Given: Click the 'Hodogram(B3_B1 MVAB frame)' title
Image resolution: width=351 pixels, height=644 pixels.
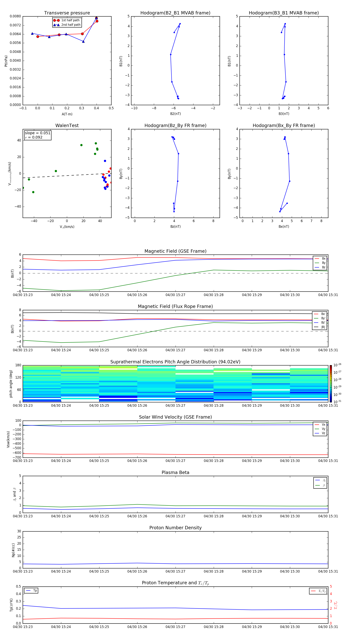Looking at the screenshot, I should click(284, 13).
